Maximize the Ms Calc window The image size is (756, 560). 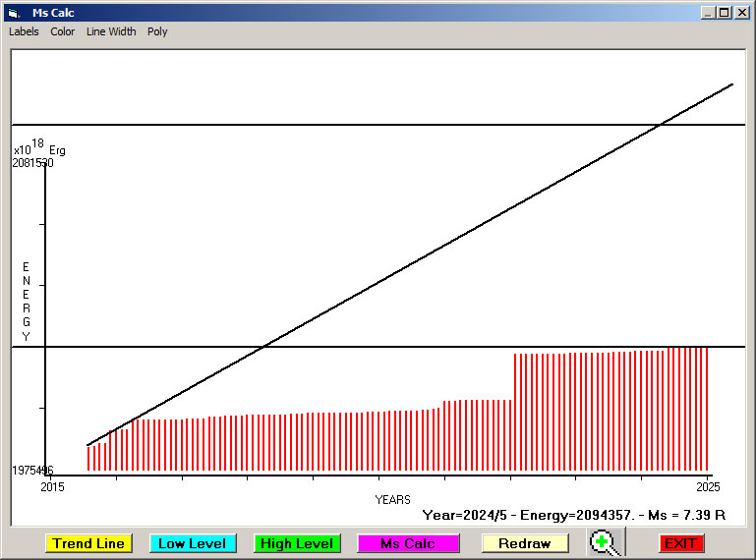point(725,13)
